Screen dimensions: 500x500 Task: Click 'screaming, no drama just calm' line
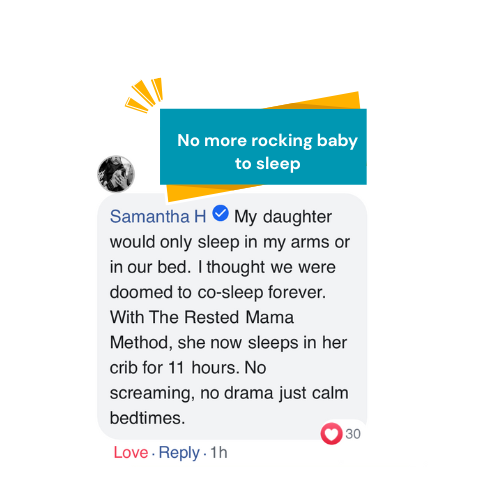pyautogui.click(x=229, y=393)
